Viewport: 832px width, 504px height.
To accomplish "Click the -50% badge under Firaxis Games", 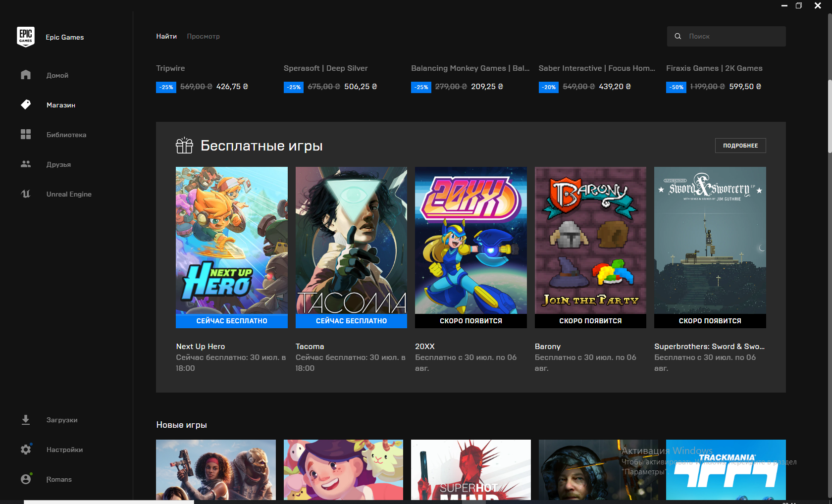I will [676, 87].
